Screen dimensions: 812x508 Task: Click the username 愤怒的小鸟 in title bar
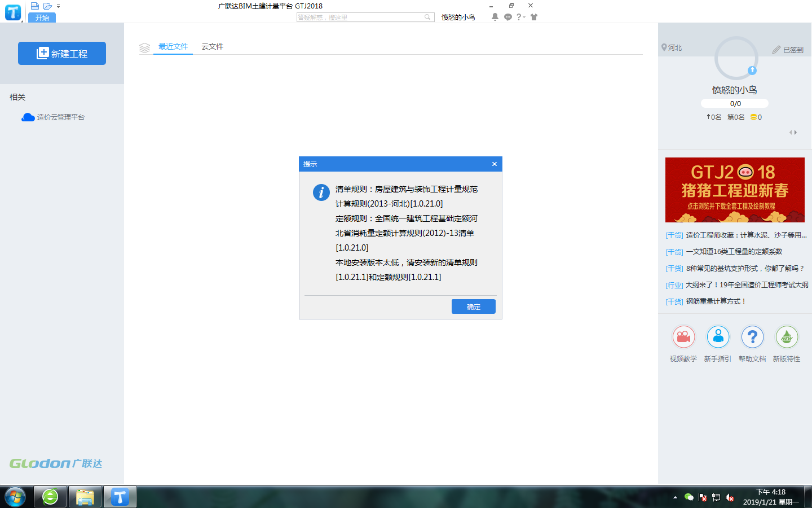pos(458,17)
